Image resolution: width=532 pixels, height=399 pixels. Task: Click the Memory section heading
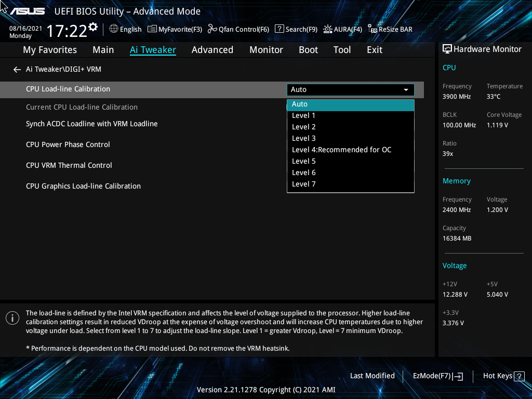(456, 181)
